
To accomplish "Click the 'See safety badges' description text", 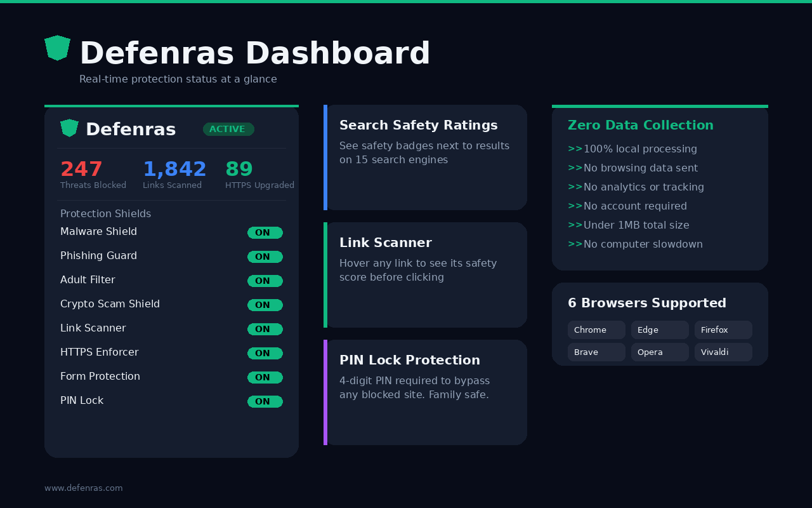I will coord(424,153).
